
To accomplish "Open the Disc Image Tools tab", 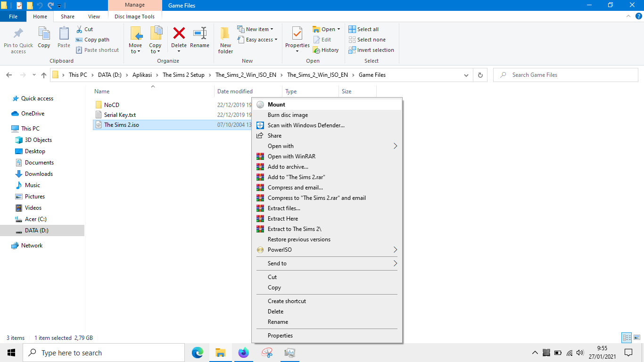I will tap(134, 16).
